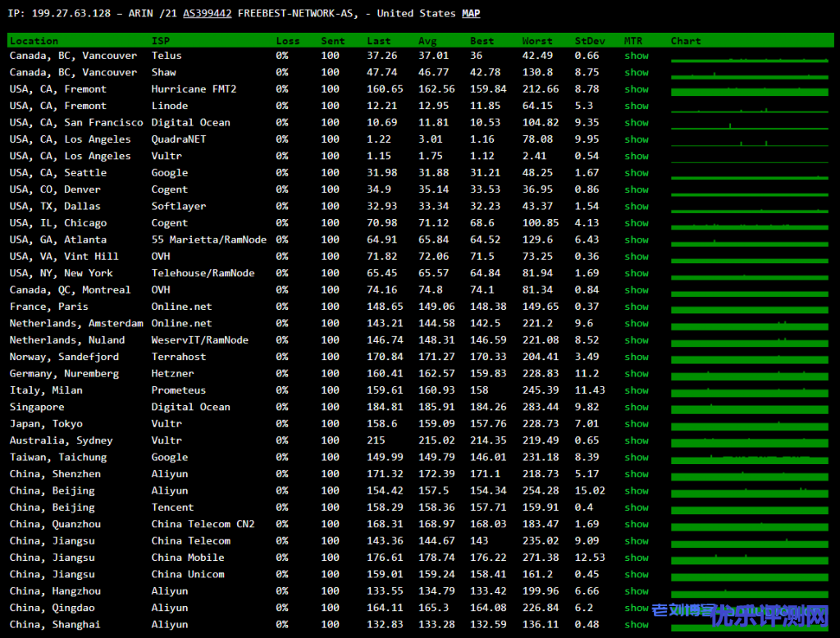This screenshot has height=638, width=840.
Task: Show MTR for Vancouver Telus row
Action: 636,56
